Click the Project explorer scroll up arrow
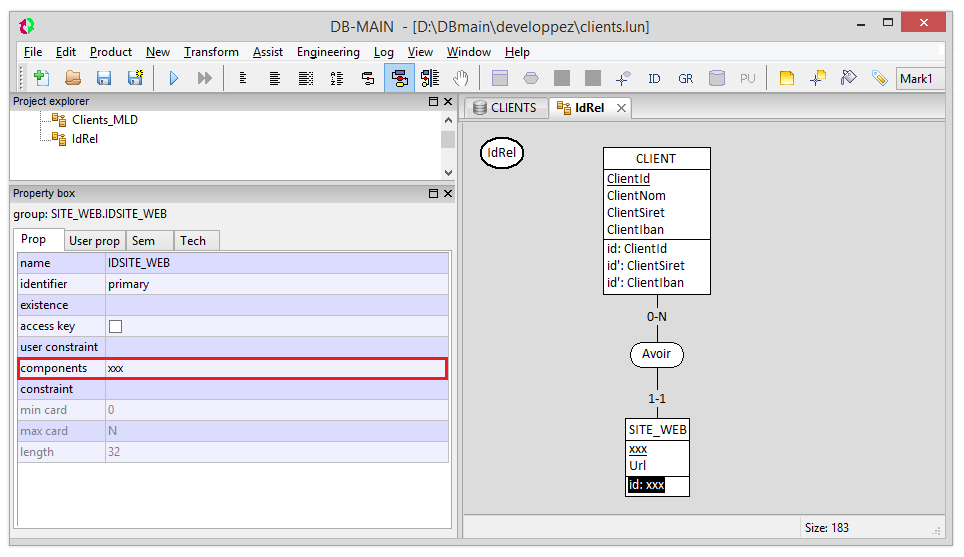 point(448,120)
